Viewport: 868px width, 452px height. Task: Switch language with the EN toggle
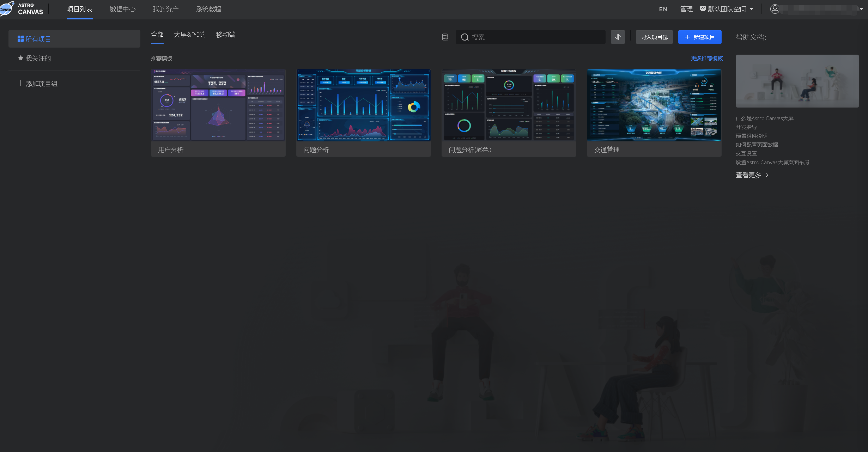663,9
